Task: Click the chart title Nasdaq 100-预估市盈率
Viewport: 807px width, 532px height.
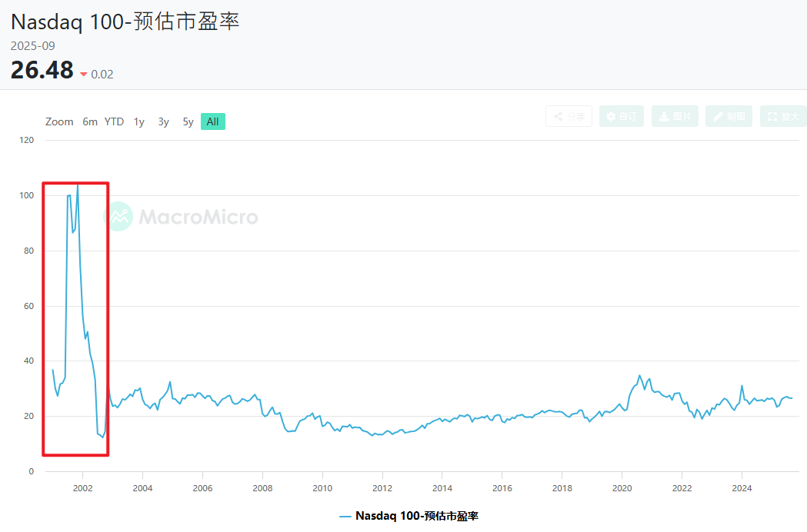Action: (x=125, y=22)
